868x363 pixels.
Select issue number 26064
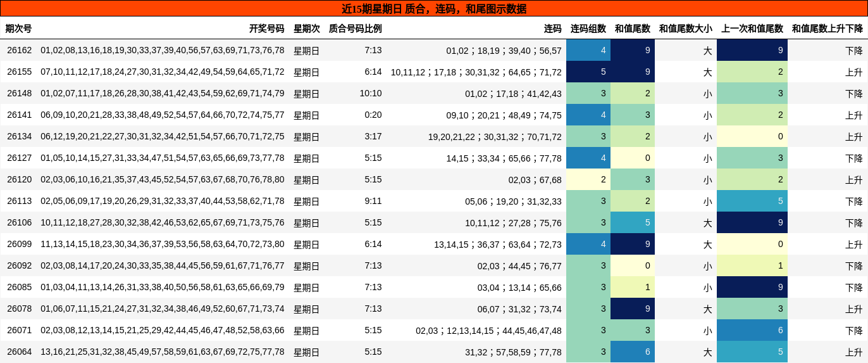coord(19,352)
